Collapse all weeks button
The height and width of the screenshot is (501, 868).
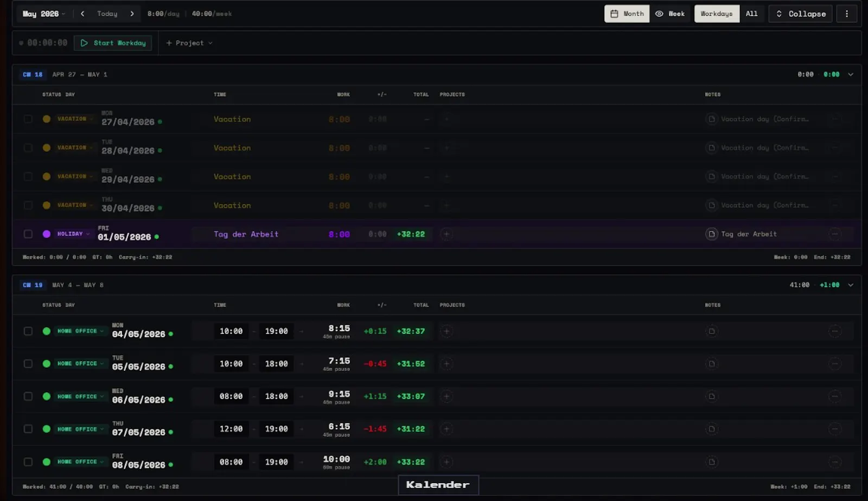pyautogui.click(x=800, y=14)
